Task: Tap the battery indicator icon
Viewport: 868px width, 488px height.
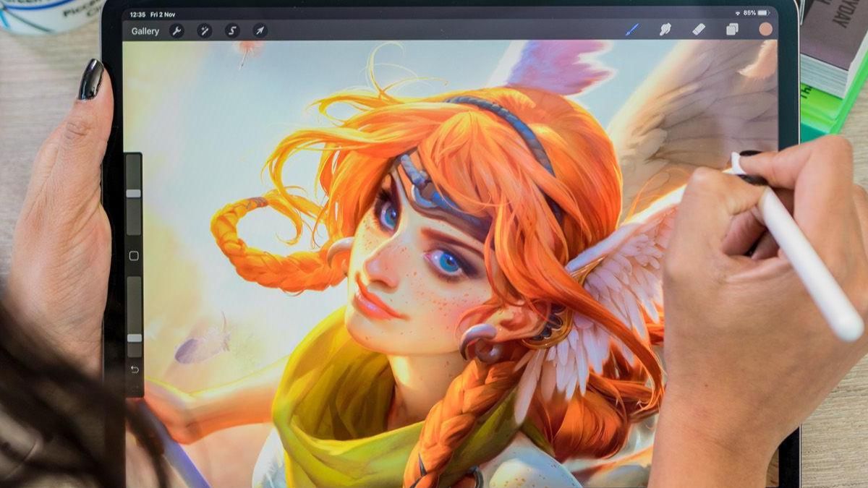Action: click(x=762, y=12)
